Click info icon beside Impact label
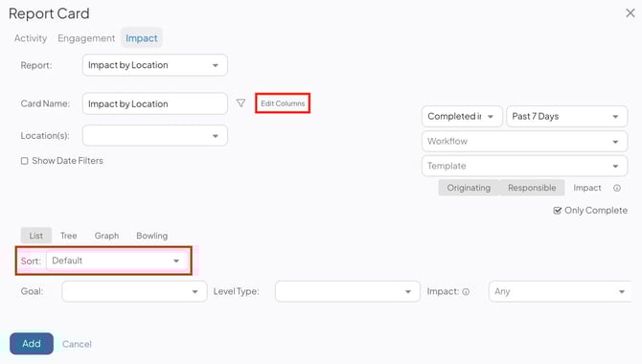 point(466,291)
